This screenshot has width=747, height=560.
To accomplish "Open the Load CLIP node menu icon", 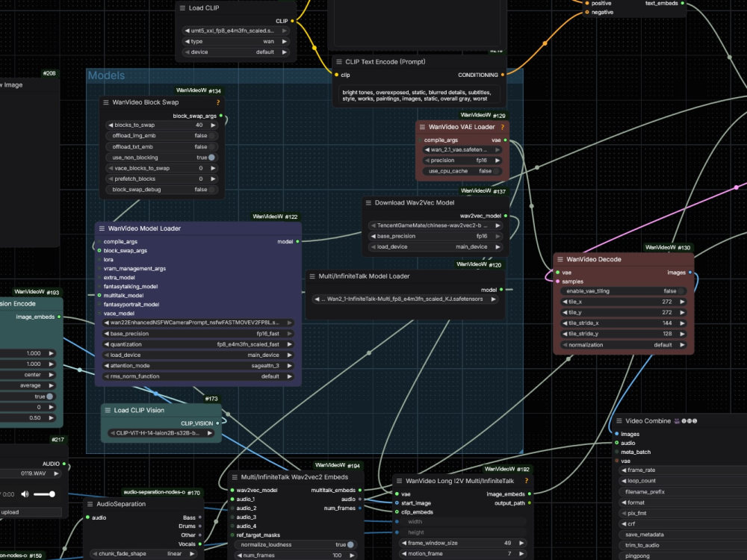I will pyautogui.click(x=182, y=8).
